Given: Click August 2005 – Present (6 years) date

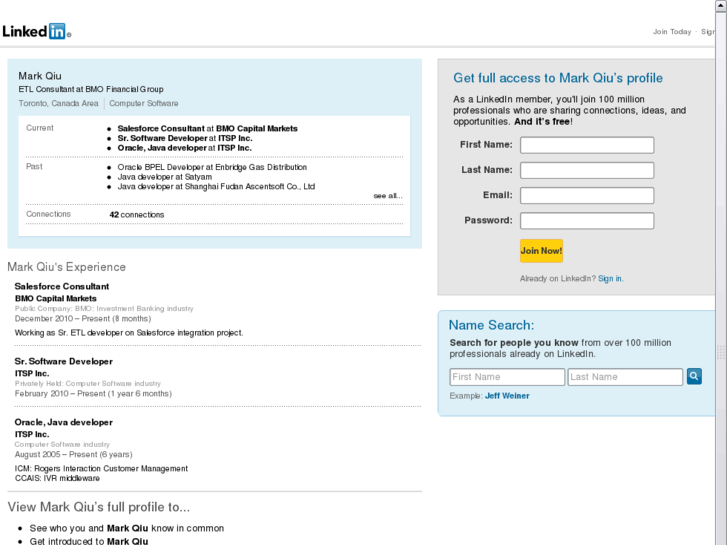Looking at the screenshot, I should click(74, 455).
